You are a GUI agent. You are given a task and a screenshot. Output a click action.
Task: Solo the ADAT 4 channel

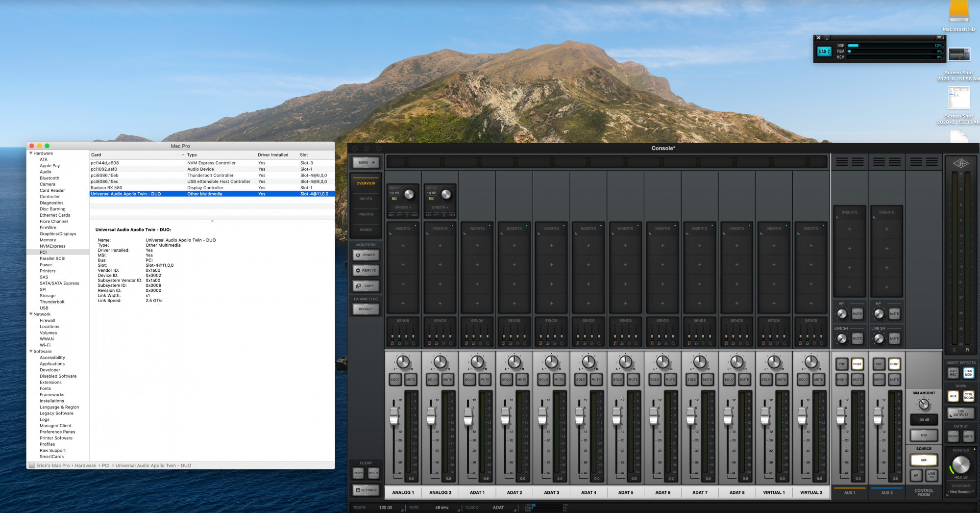point(581,379)
